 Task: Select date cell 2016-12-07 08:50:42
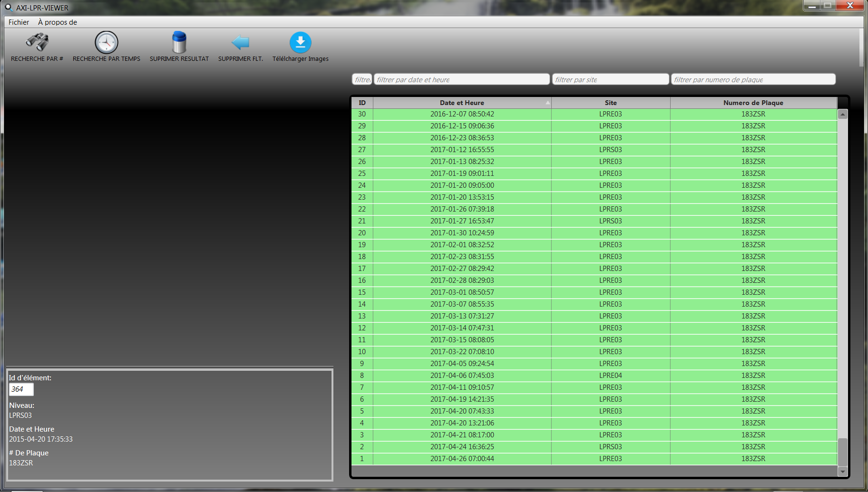462,114
